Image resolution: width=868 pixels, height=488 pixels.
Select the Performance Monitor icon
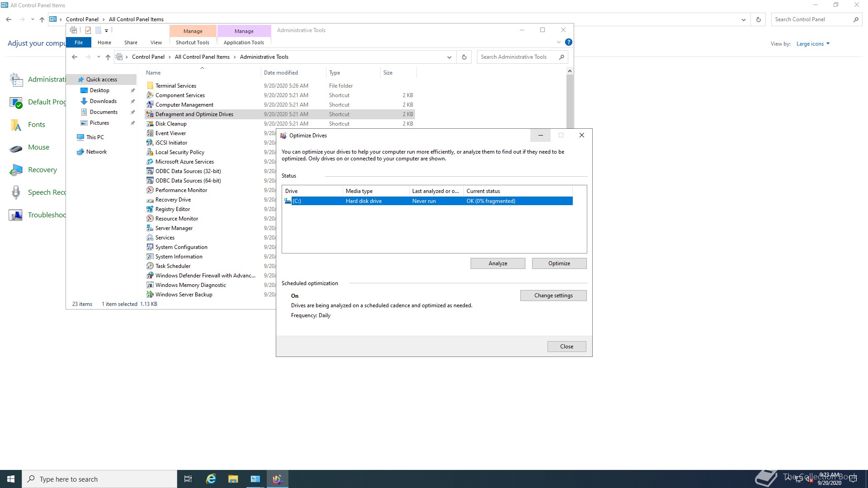[150, 190]
